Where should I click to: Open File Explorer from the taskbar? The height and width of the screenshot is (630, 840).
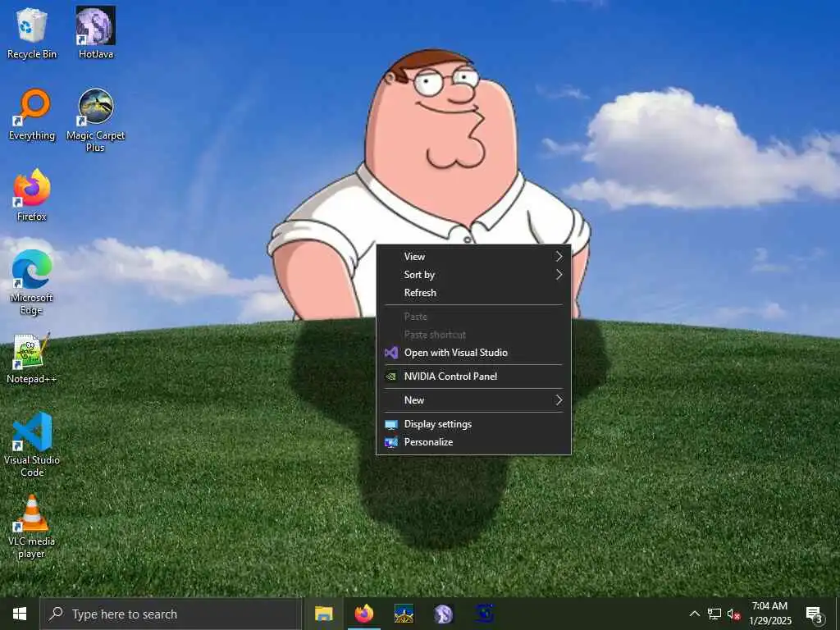(x=323, y=614)
